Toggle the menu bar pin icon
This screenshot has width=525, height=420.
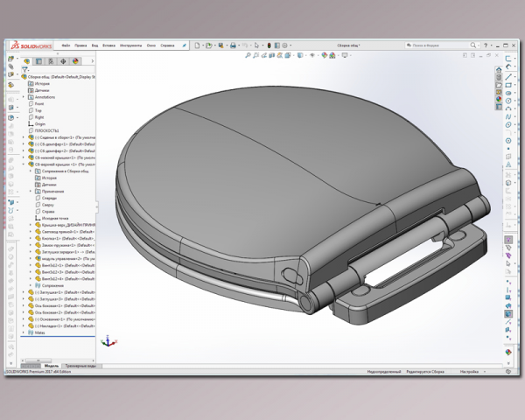[184, 45]
